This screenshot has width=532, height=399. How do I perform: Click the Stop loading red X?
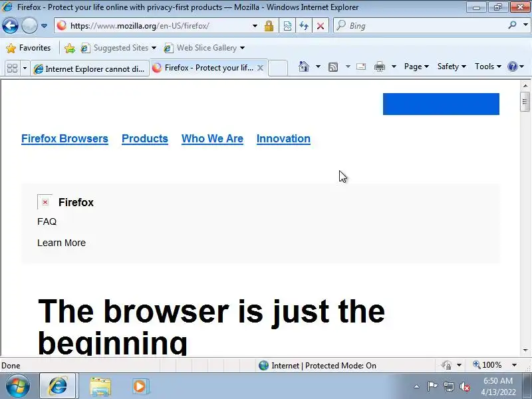click(x=321, y=26)
